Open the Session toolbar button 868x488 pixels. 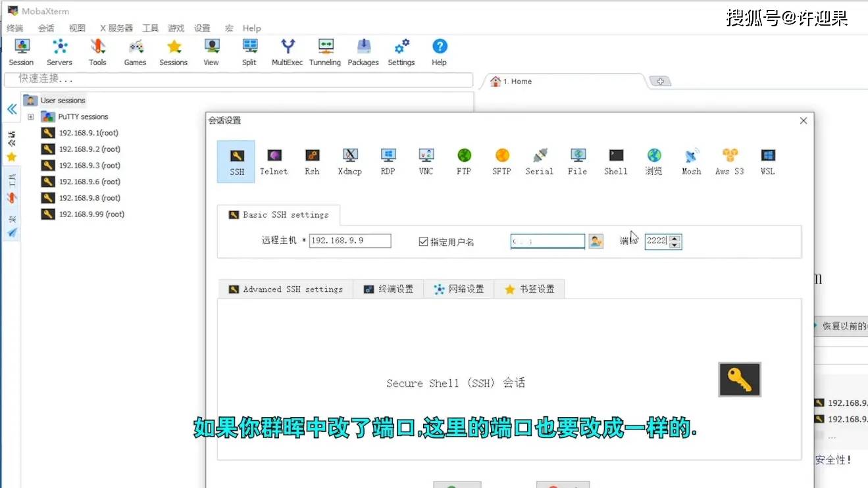[x=21, y=52]
